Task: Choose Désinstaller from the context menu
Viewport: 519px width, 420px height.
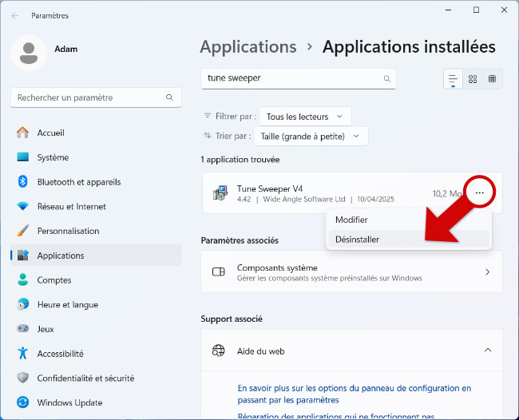Action: coord(409,240)
